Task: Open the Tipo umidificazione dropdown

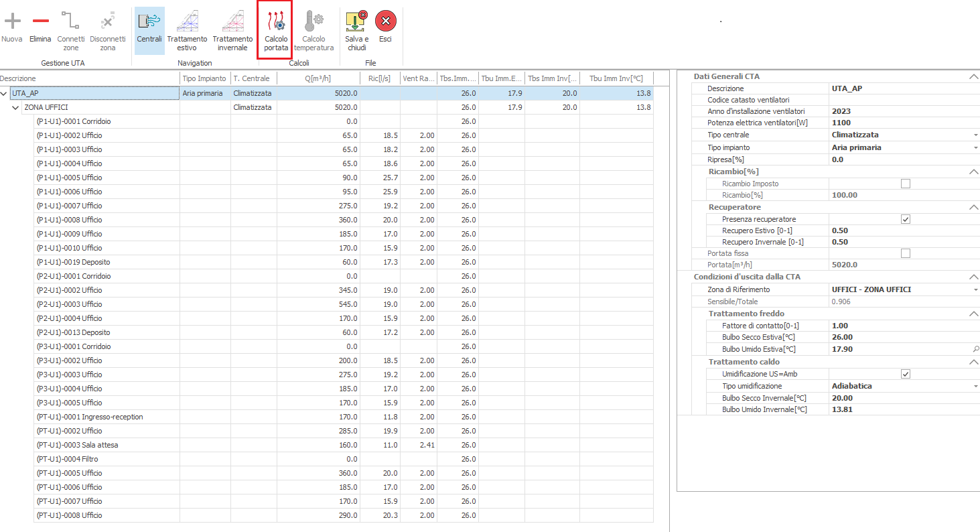Action: coord(975,387)
